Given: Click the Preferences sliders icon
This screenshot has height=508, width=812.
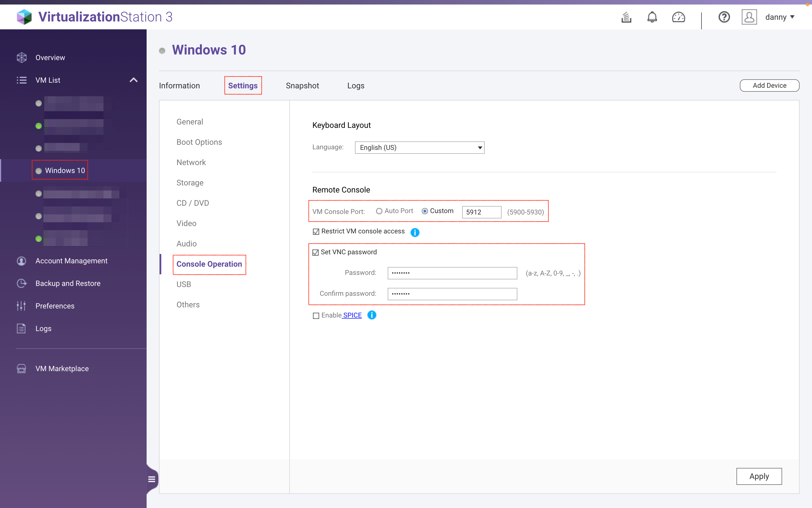Looking at the screenshot, I should pos(21,306).
